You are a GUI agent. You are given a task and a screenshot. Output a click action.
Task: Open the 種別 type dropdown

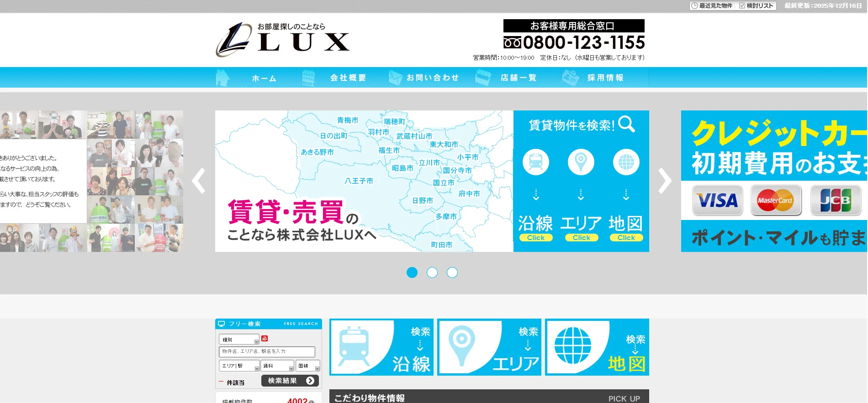239,340
